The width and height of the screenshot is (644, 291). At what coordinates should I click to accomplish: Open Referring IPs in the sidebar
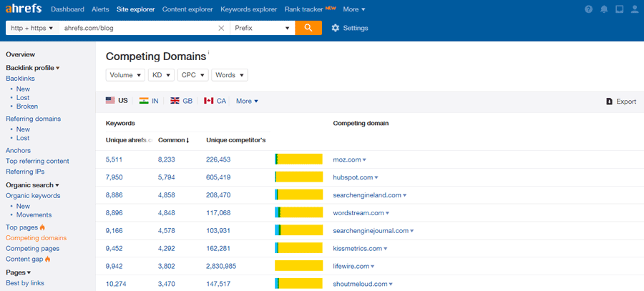pyautogui.click(x=25, y=172)
